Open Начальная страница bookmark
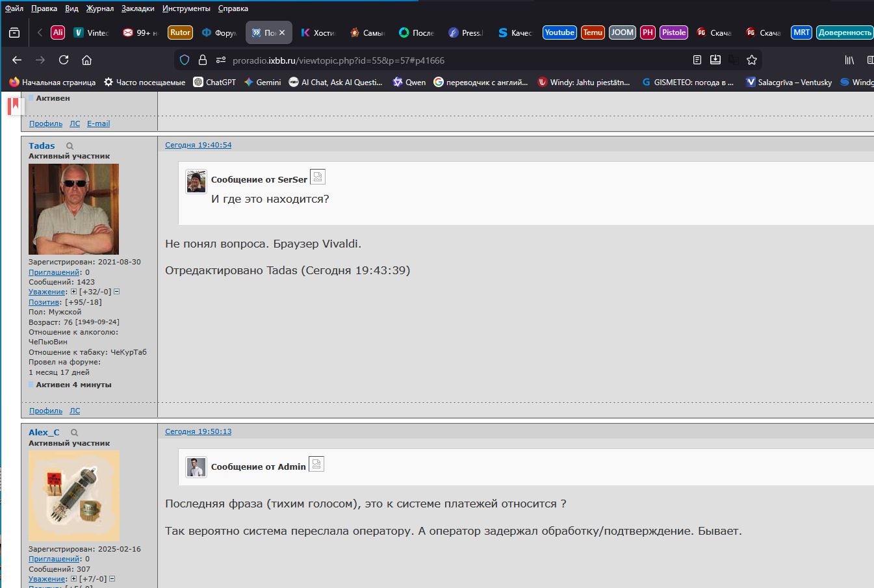874x588 pixels. 53,83
